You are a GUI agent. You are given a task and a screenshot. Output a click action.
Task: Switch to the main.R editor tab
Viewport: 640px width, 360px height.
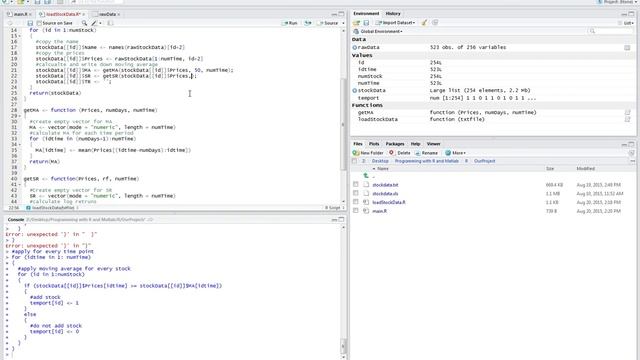coord(20,14)
